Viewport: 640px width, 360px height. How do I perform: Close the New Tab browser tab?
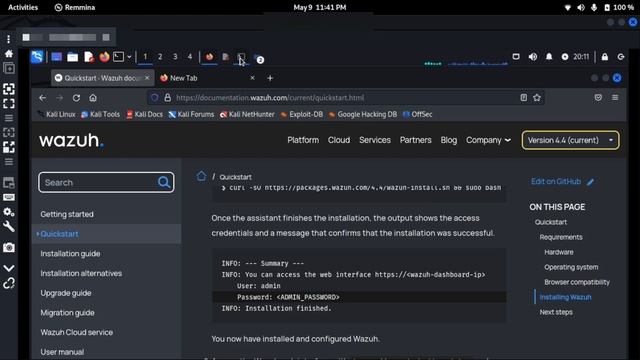(x=252, y=78)
